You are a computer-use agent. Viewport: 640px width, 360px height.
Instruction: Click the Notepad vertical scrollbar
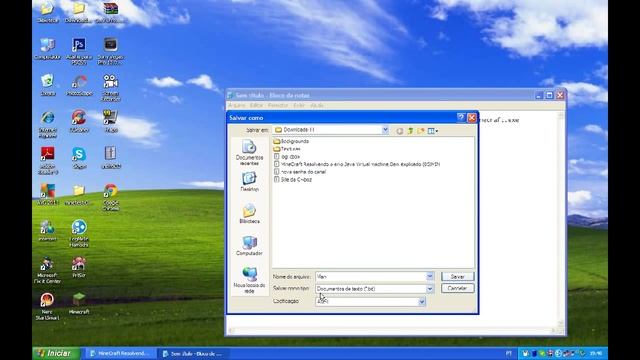[562, 220]
